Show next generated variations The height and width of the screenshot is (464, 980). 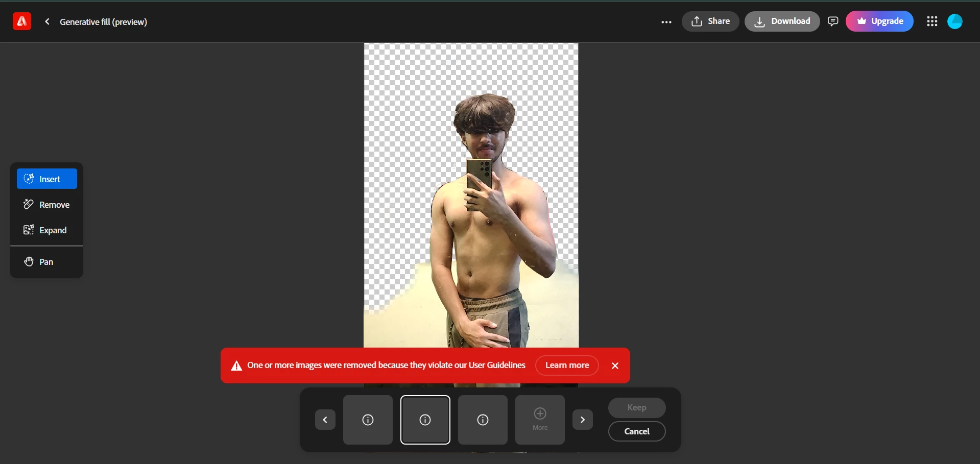click(583, 420)
